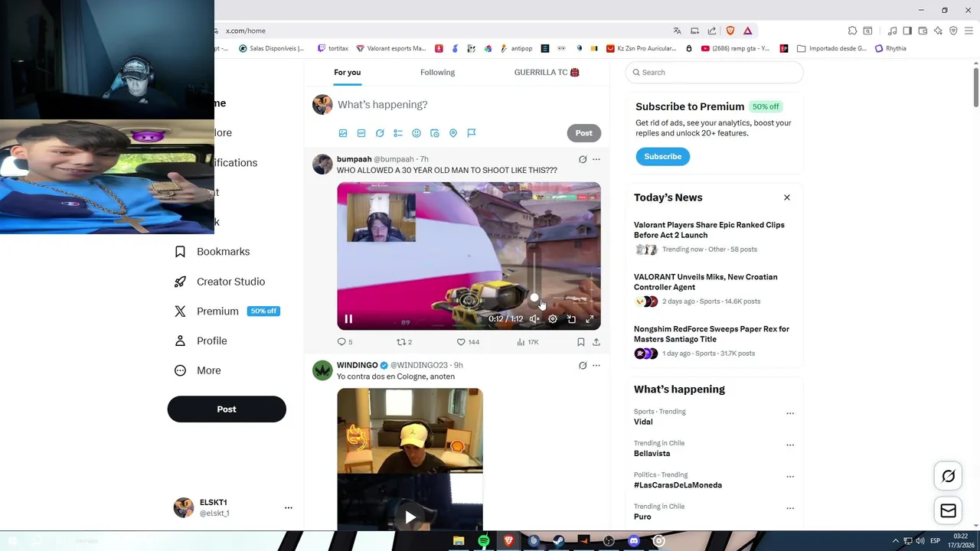Open more options on bumpaah post
The width and height of the screenshot is (980, 551).
(596, 159)
